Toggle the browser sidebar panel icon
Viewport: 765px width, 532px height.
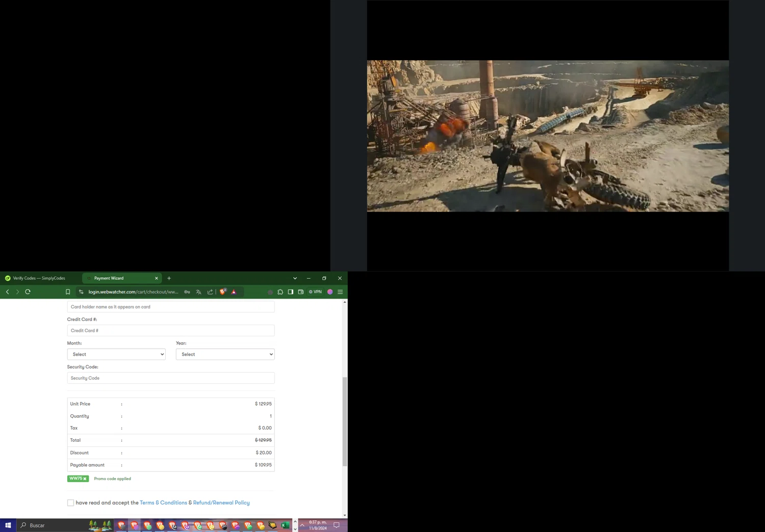point(291,292)
